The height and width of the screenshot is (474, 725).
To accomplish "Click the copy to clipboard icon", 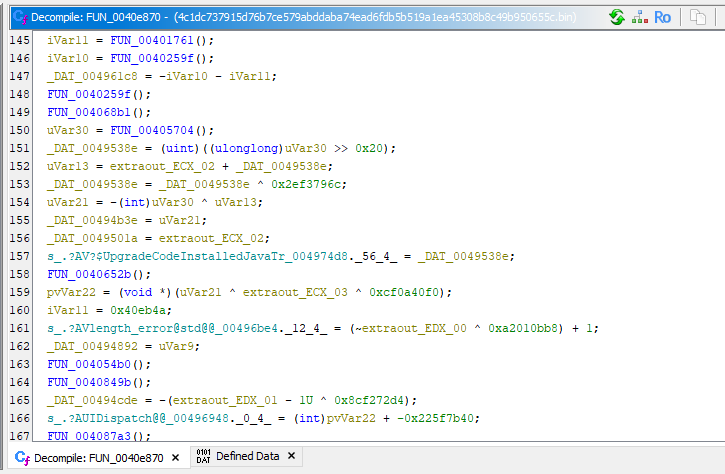I will [x=697, y=17].
